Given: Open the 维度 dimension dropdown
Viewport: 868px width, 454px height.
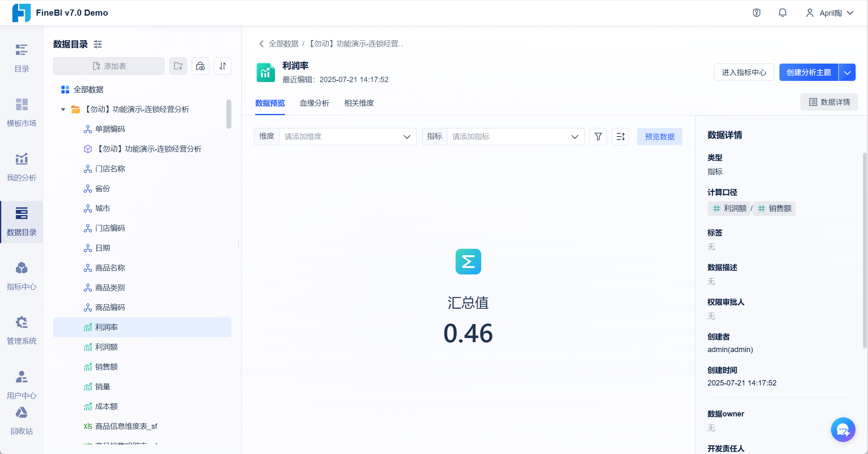Looking at the screenshot, I should pyautogui.click(x=347, y=137).
